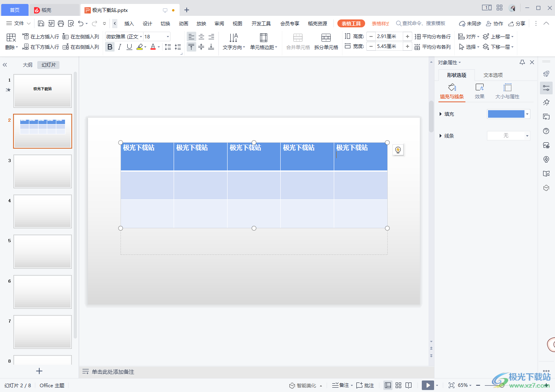Switch to reading view icon

pos(409,385)
